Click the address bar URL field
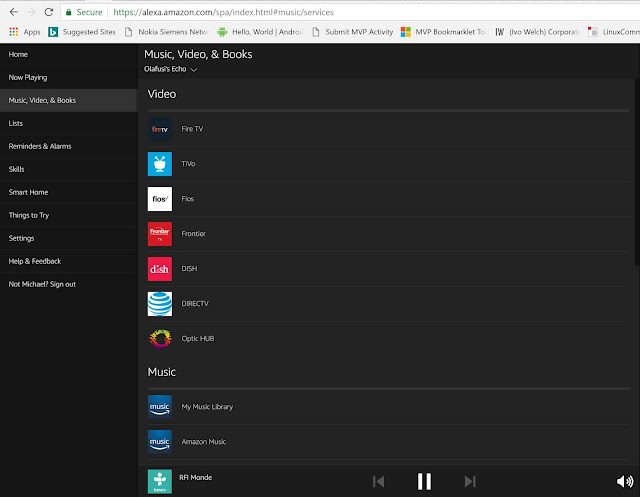640x497 pixels. [x=351, y=12]
